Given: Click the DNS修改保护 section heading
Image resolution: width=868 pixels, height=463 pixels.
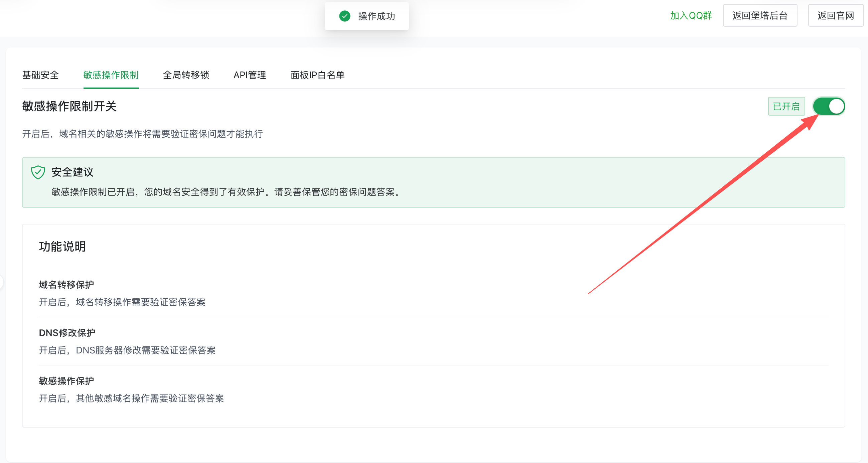Looking at the screenshot, I should pyautogui.click(x=67, y=333).
